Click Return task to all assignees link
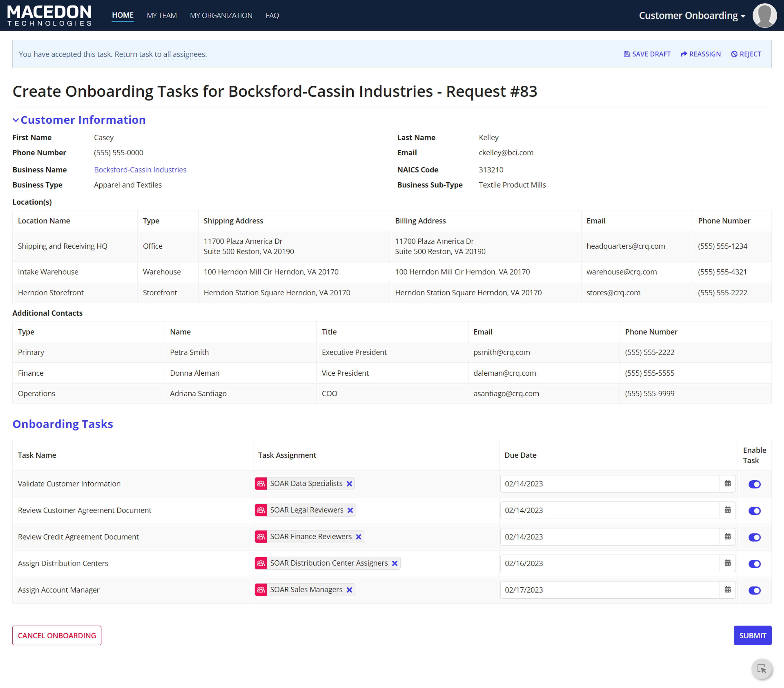The height and width of the screenshot is (688, 784). [x=161, y=54]
